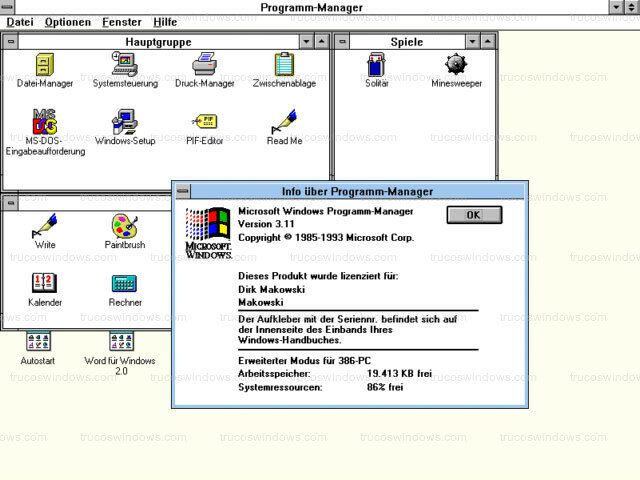
Task: Click OK in the Info dialog
Action: [x=474, y=215]
